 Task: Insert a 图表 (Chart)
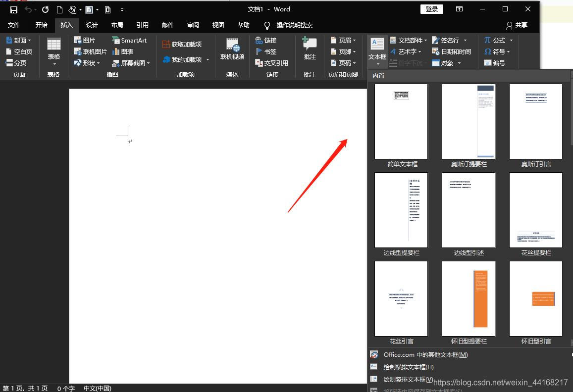(x=123, y=51)
